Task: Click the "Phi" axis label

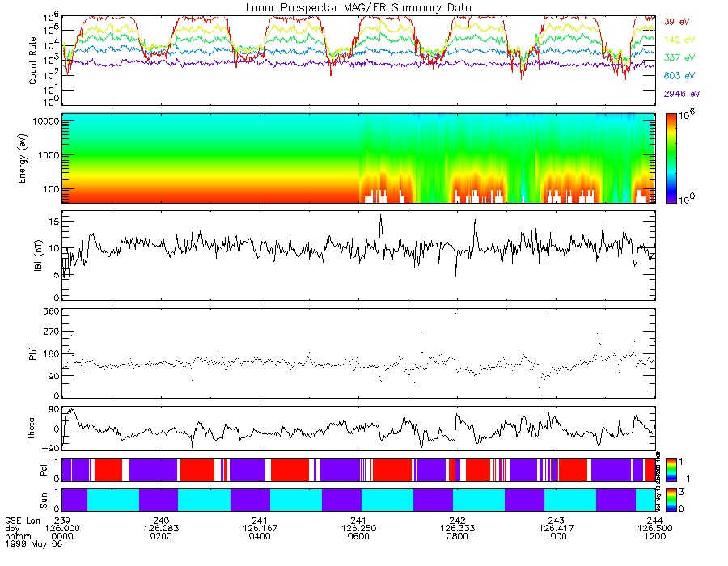Action: pyautogui.click(x=32, y=353)
